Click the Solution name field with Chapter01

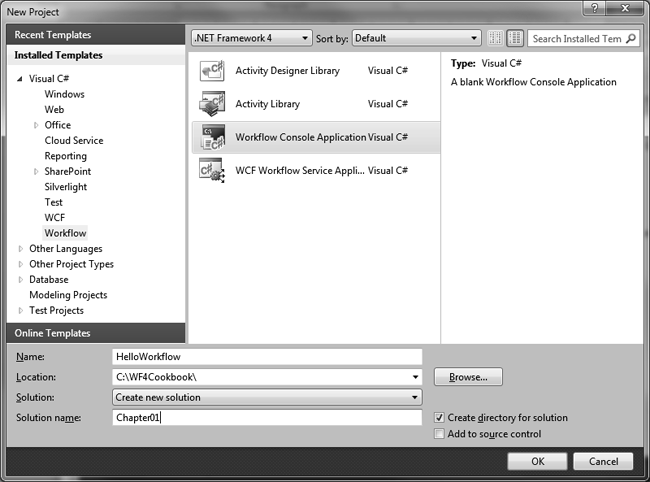(267, 417)
